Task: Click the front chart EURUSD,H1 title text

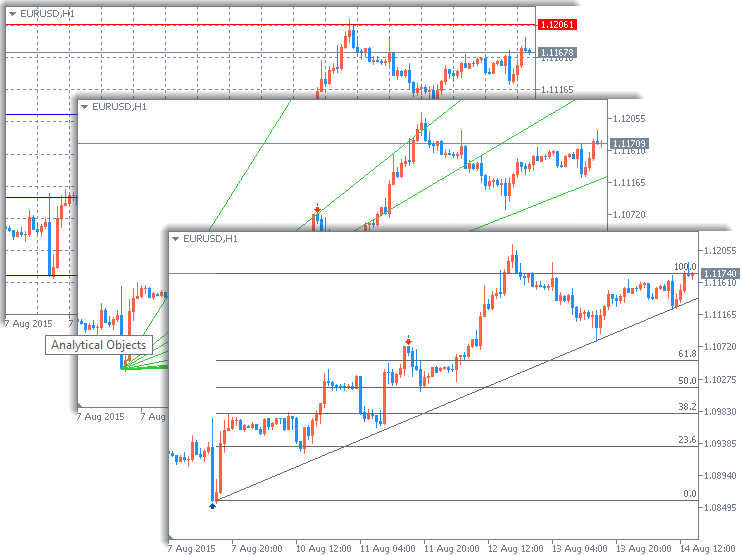Action: pos(210,239)
